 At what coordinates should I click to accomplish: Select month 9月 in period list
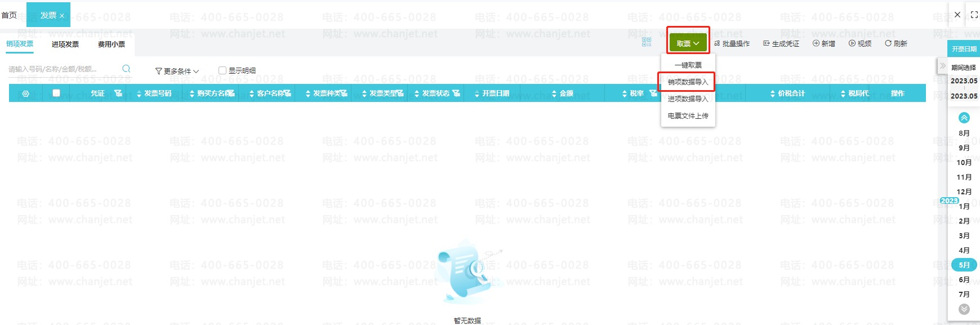coord(964,148)
